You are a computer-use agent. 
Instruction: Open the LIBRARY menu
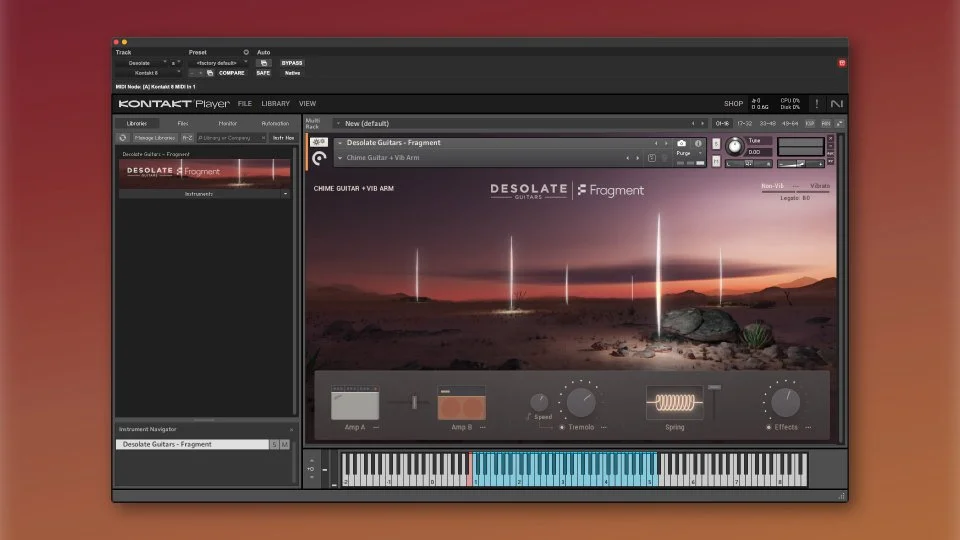(276, 104)
